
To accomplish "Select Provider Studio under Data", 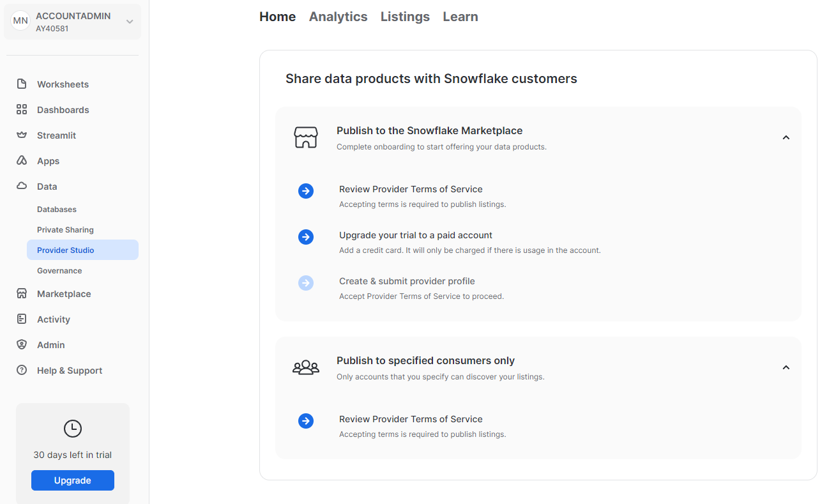I will coord(82,250).
